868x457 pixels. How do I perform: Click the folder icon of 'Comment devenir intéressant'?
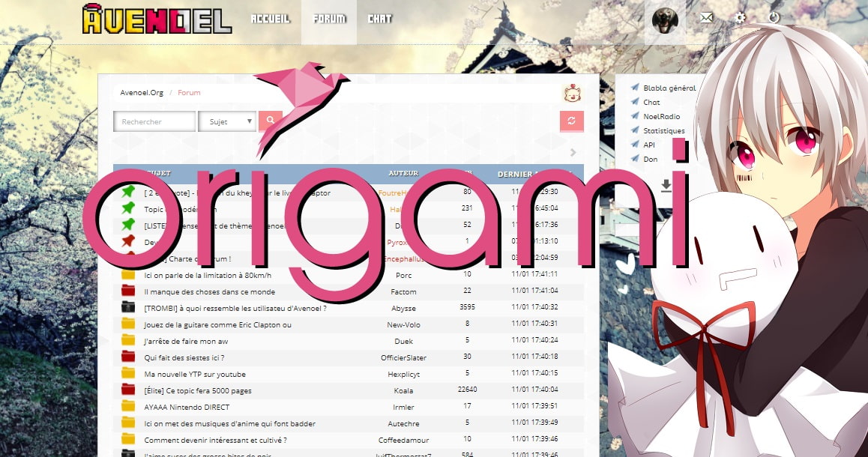(128, 439)
